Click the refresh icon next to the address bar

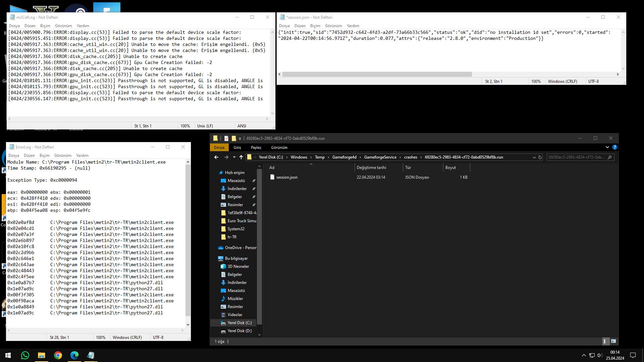click(540, 157)
